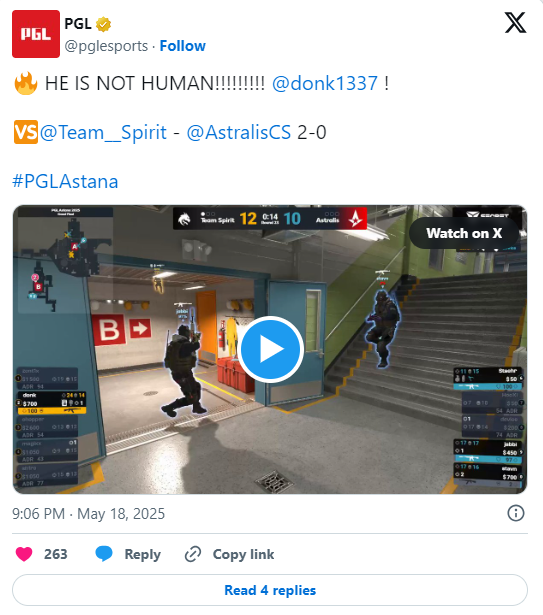Click the Copy link text
The height and width of the screenshot is (615, 543).
pos(243,554)
